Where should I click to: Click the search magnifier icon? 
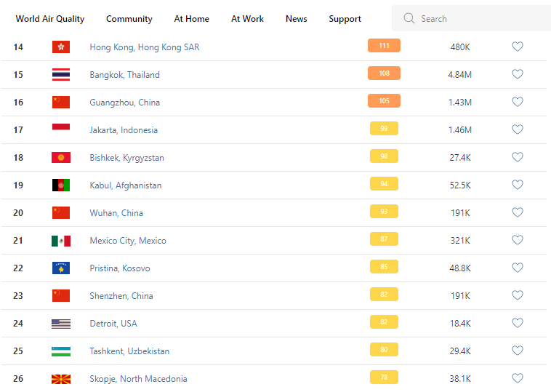pos(409,18)
